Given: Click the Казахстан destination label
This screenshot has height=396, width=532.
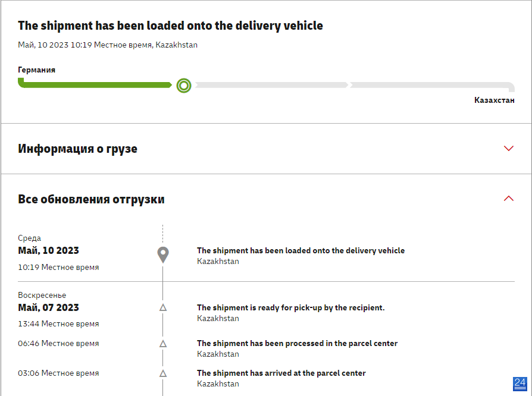Looking at the screenshot, I should click(495, 100).
